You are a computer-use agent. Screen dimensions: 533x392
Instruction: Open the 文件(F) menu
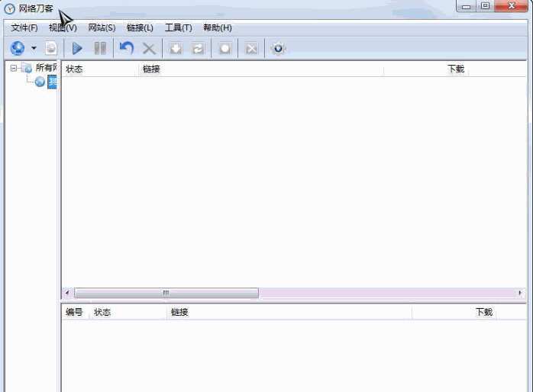24,27
